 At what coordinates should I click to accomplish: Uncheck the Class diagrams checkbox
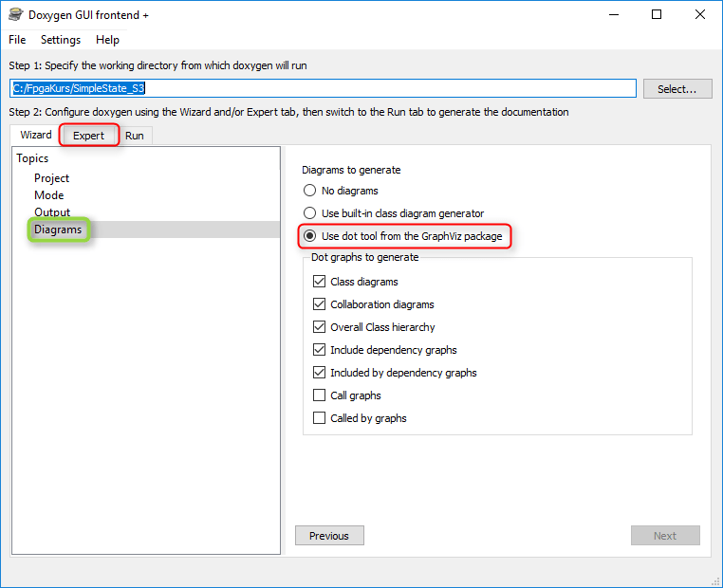point(320,282)
